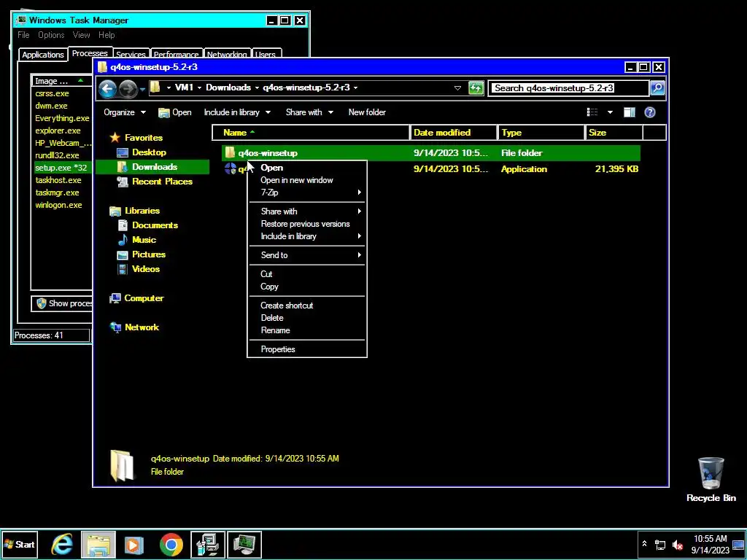
Task: Select Desktop in Favorites
Action: tap(149, 152)
